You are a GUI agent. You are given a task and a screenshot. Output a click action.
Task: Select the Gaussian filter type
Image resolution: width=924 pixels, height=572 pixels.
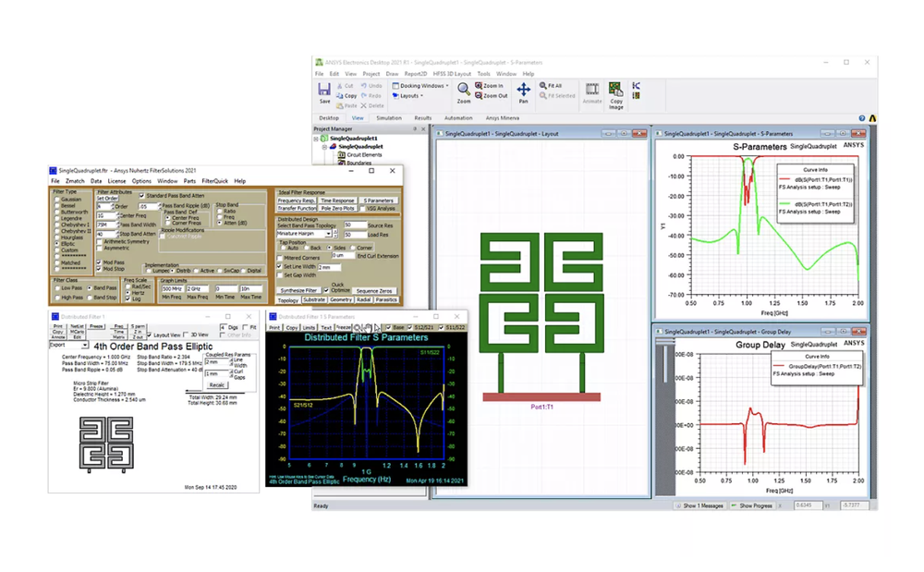coord(57,200)
